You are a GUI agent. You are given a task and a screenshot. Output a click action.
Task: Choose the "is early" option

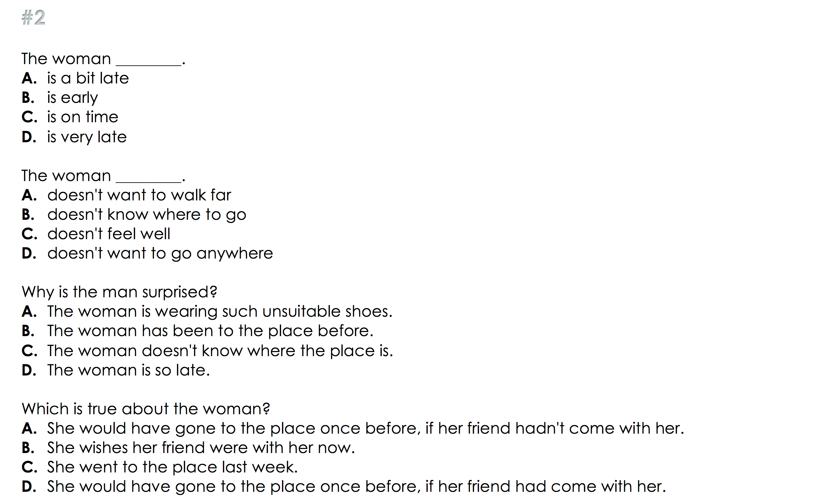click(x=72, y=98)
